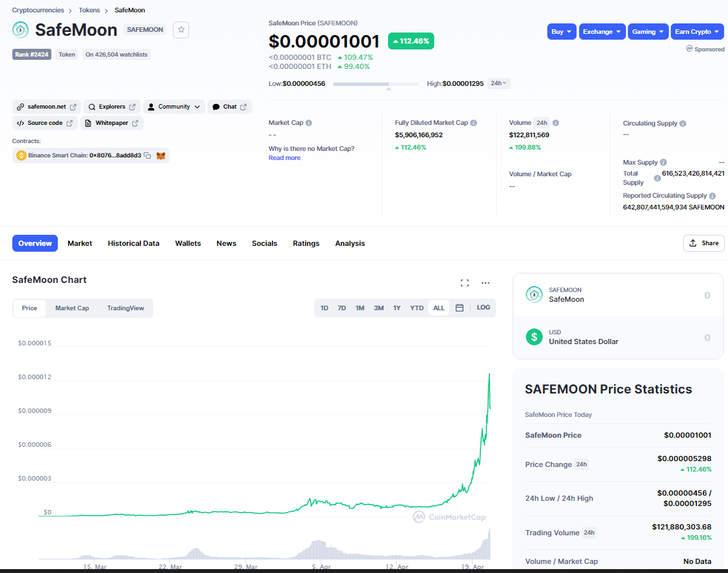Switch chart view to TradingView
The height and width of the screenshot is (573, 728).
point(125,308)
